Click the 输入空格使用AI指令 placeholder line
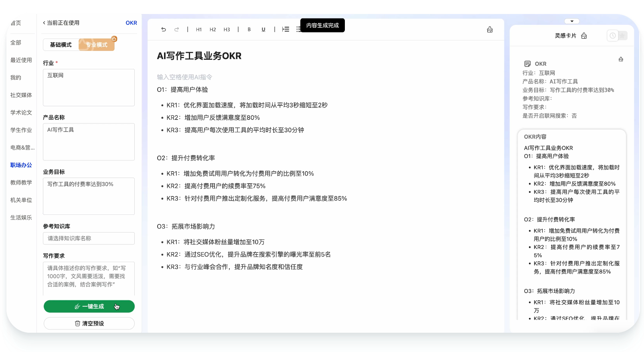 (184, 77)
